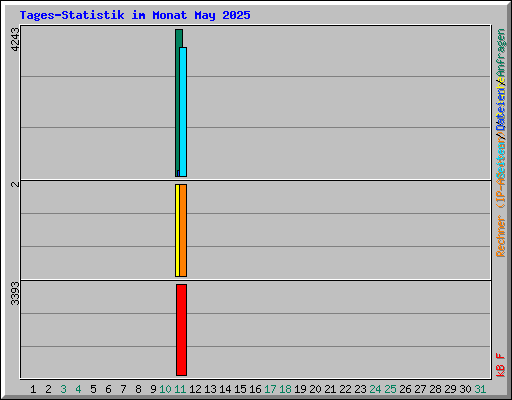
Task: Click day label 24 on the x-axis
Action: tap(375, 389)
